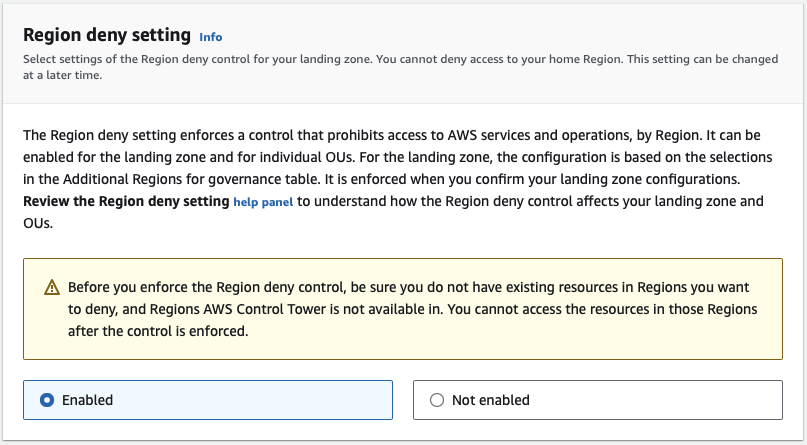
Task: Select the Not enabled radio button
Action: [x=436, y=400]
